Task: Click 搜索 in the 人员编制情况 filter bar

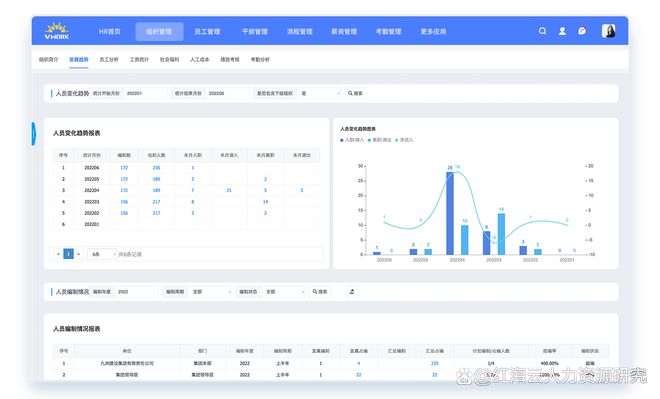Action: (x=320, y=291)
